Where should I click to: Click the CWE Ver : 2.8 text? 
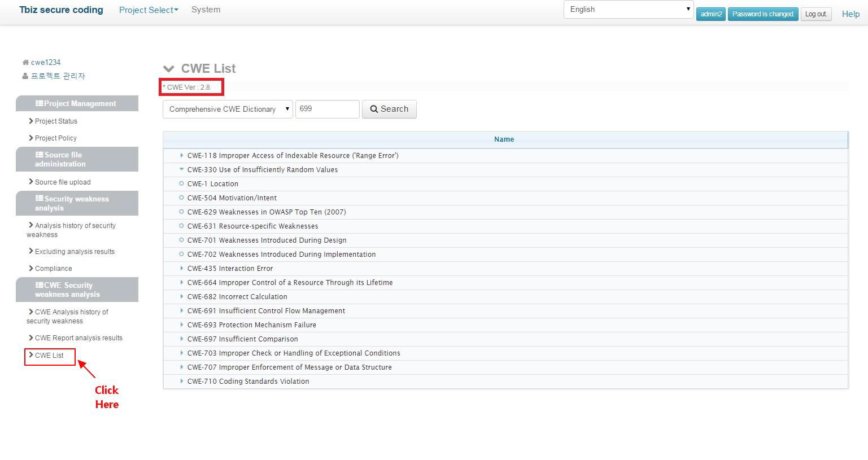186,87
